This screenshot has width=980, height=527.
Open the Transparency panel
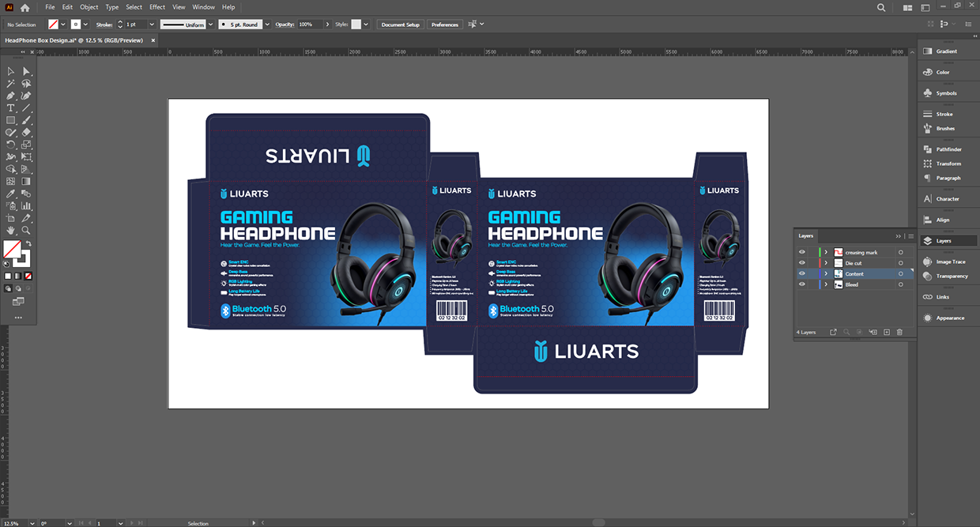pyautogui.click(x=947, y=276)
